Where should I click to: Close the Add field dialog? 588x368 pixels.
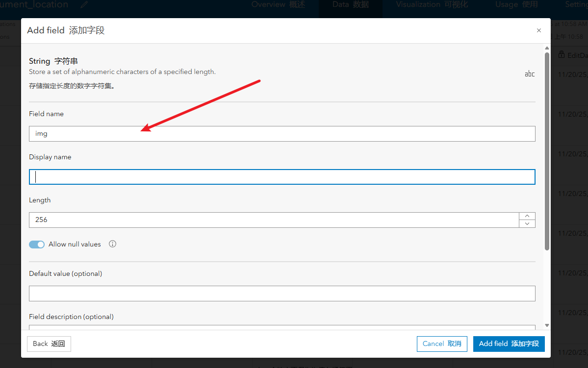pos(538,30)
